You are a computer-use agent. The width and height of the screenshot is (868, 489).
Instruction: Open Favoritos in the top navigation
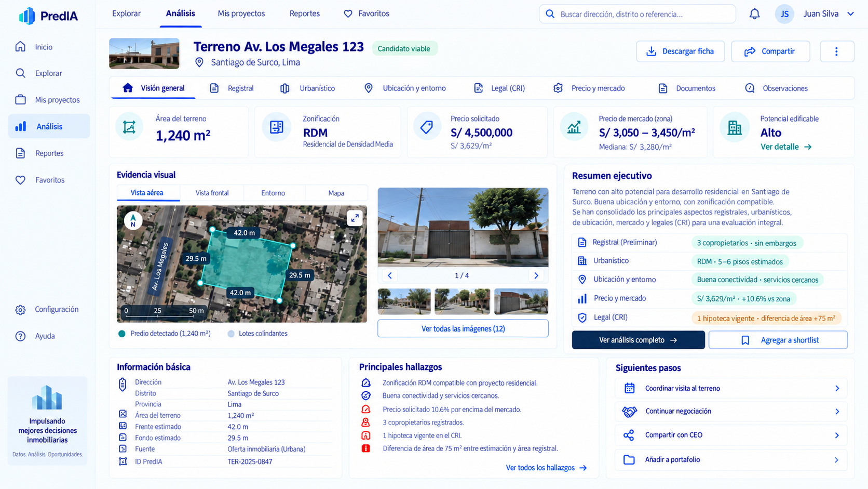click(367, 14)
